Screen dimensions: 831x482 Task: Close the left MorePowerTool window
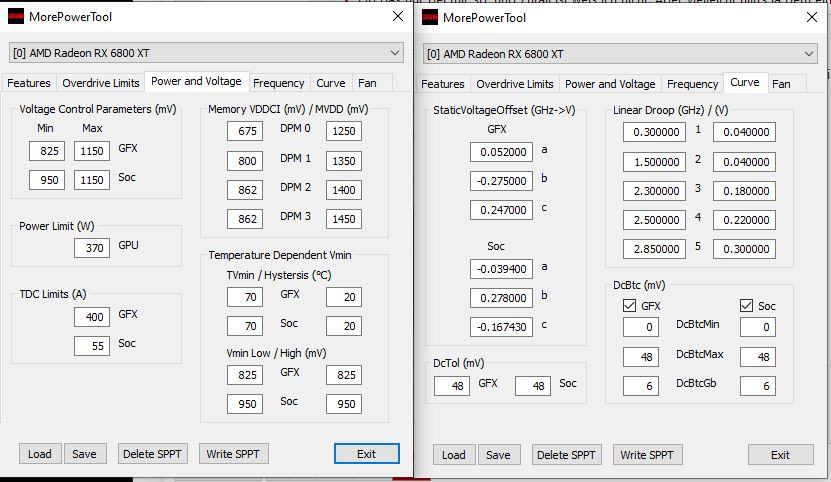coord(398,16)
